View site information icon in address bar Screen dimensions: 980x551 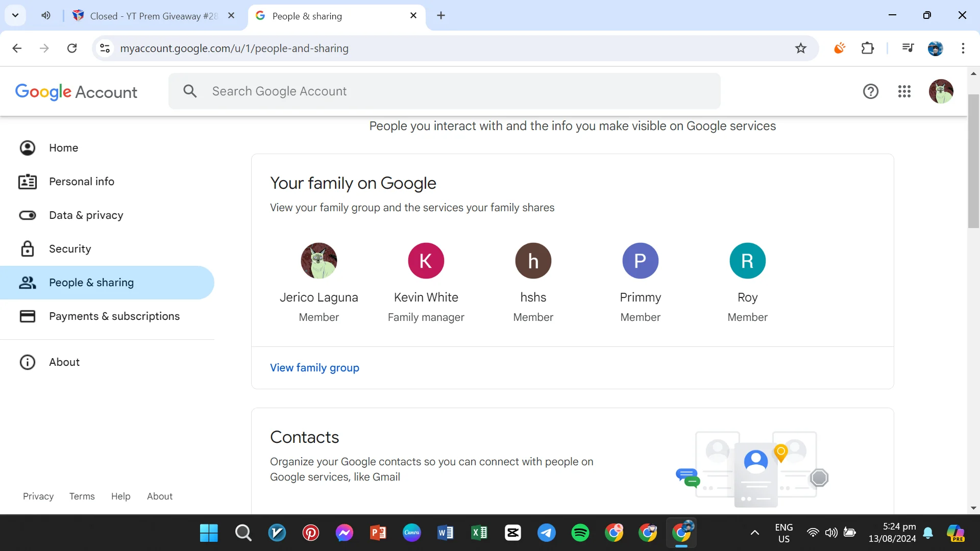click(105, 48)
